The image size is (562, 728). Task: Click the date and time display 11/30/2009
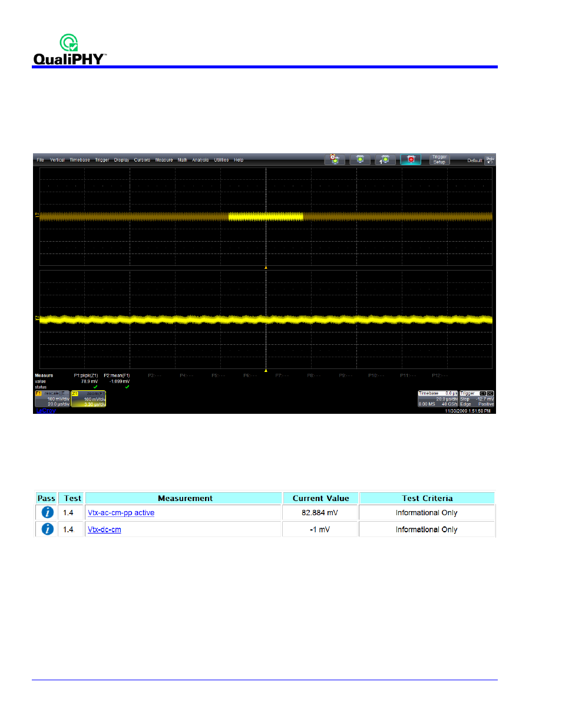pyautogui.click(x=468, y=411)
